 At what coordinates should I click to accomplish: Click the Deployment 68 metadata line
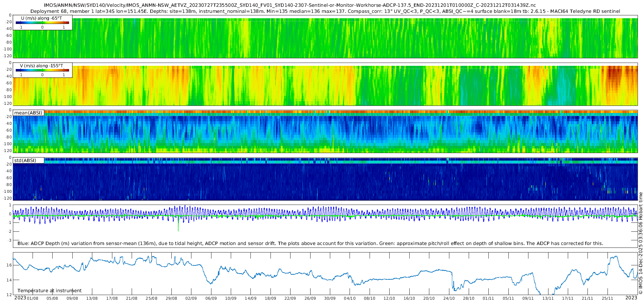pyautogui.click(x=325, y=11)
